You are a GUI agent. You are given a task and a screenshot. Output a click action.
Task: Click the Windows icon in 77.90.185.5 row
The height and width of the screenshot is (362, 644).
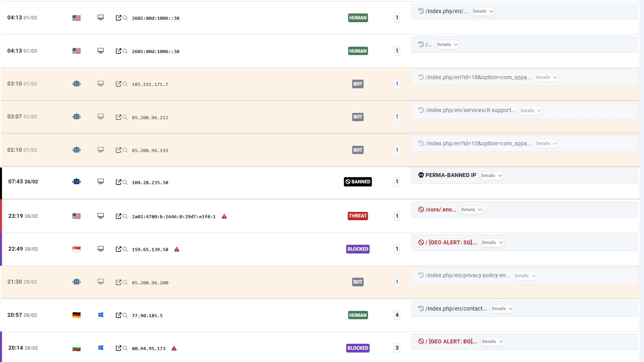click(x=101, y=315)
